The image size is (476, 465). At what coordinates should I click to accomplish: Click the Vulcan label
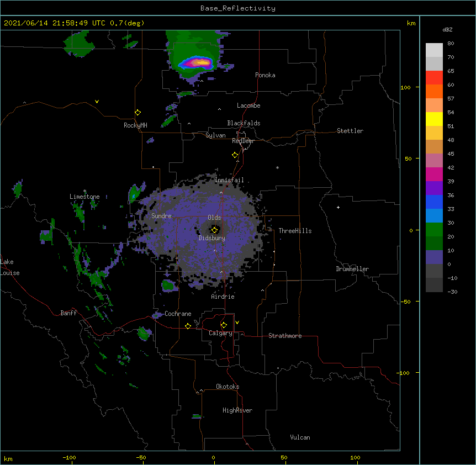[x=300, y=437]
